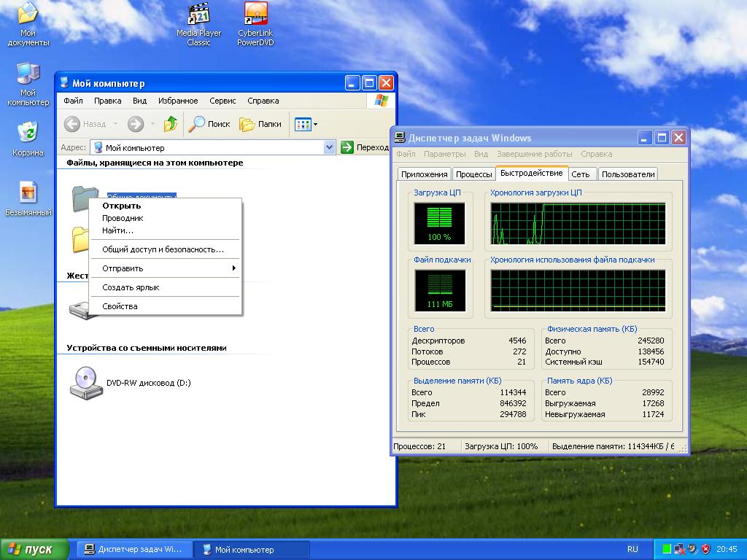Screen dimensions: 747x560
Task: Open the Вид menu in Мой компьютер
Action: (x=139, y=101)
